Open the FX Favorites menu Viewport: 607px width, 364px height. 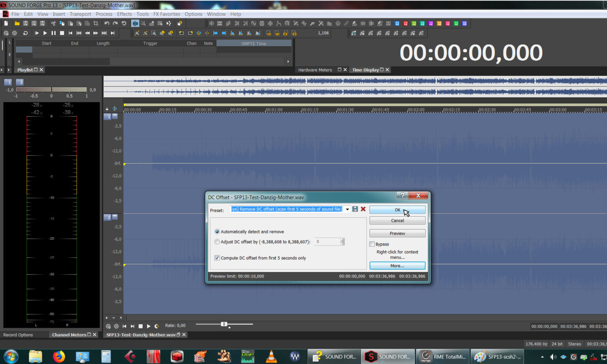(167, 14)
